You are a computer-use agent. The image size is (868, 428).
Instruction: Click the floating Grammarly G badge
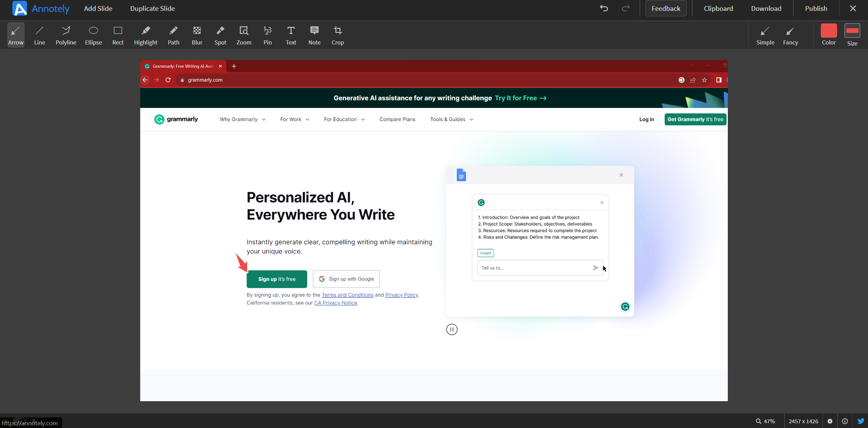click(x=625, y=307)
